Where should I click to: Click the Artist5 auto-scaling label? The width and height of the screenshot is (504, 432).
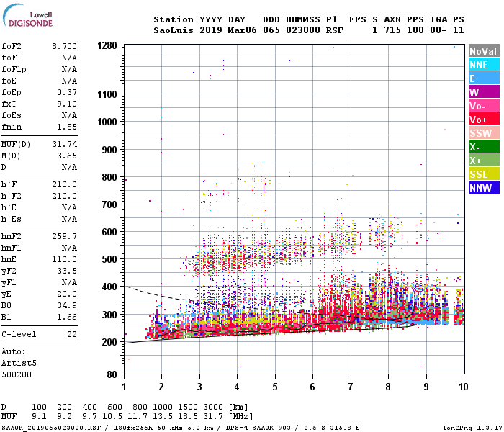19,363
